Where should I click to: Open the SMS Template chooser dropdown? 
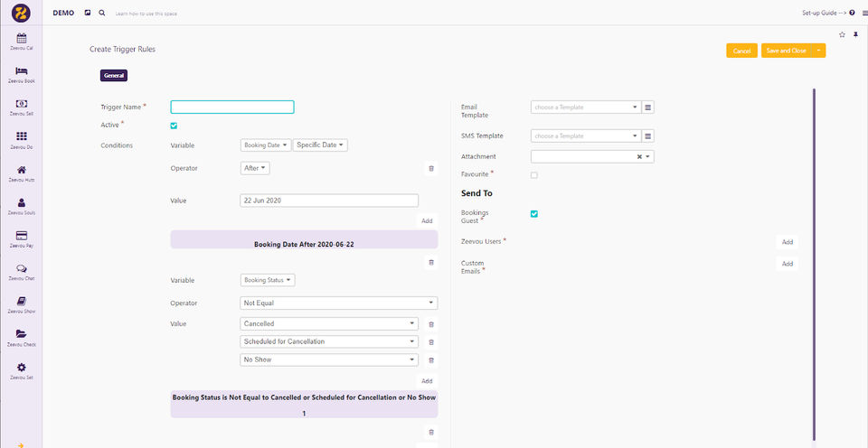coord(586,135)
